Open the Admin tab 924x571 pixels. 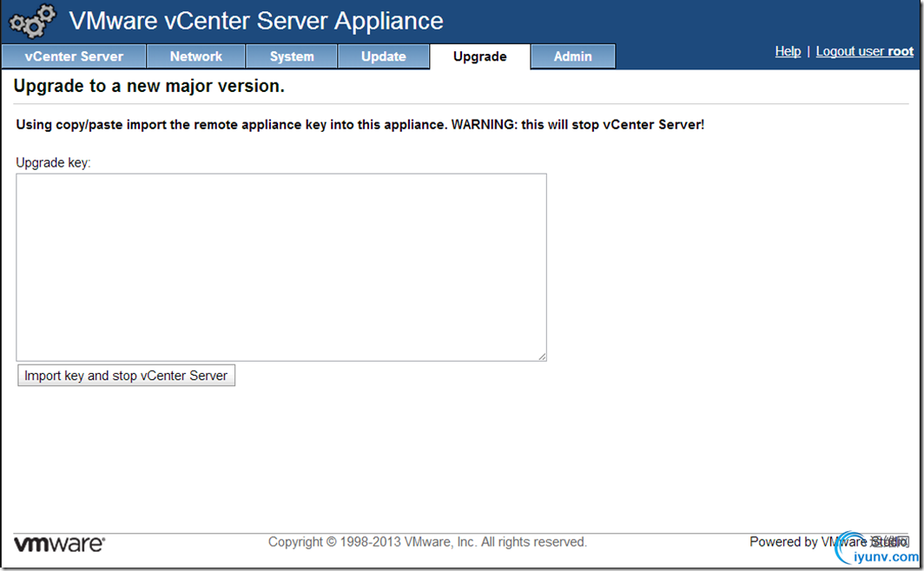click(573, 56)
